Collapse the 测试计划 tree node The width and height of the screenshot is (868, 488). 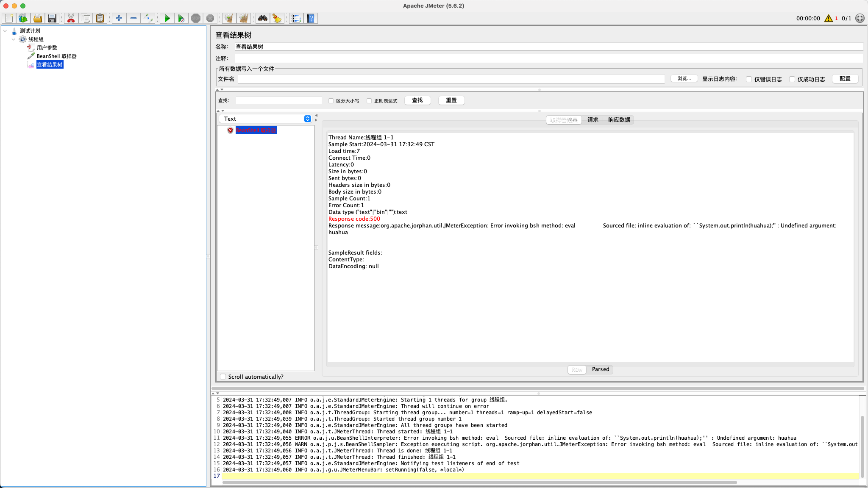coord(5,30)
